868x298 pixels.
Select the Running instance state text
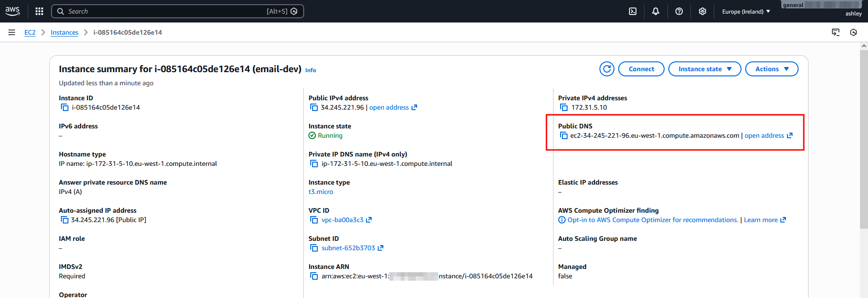point(330,135)
